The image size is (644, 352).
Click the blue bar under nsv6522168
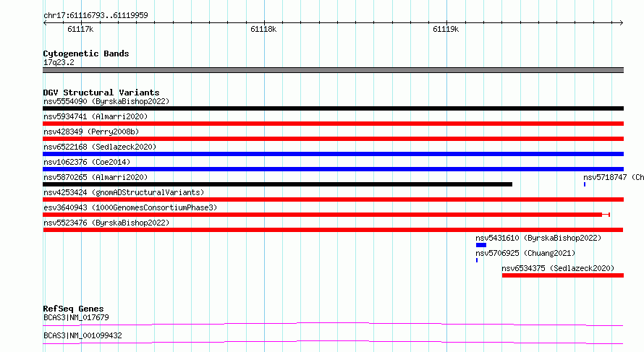coord(333,154)
